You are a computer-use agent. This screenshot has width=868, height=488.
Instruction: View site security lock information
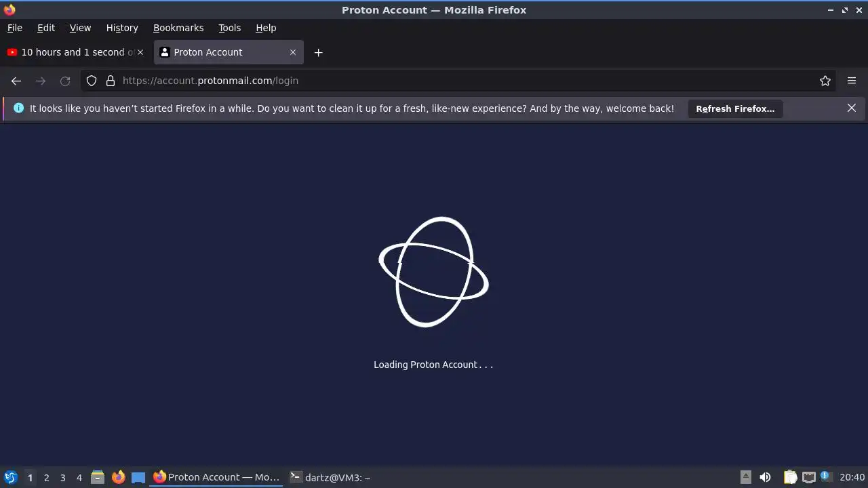[111, 81]
